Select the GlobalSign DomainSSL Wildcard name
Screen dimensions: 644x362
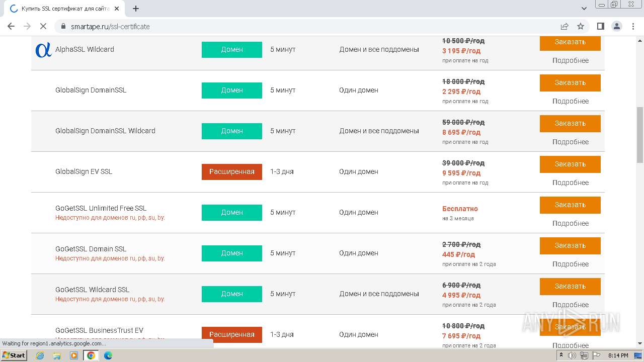click(105, 131)
